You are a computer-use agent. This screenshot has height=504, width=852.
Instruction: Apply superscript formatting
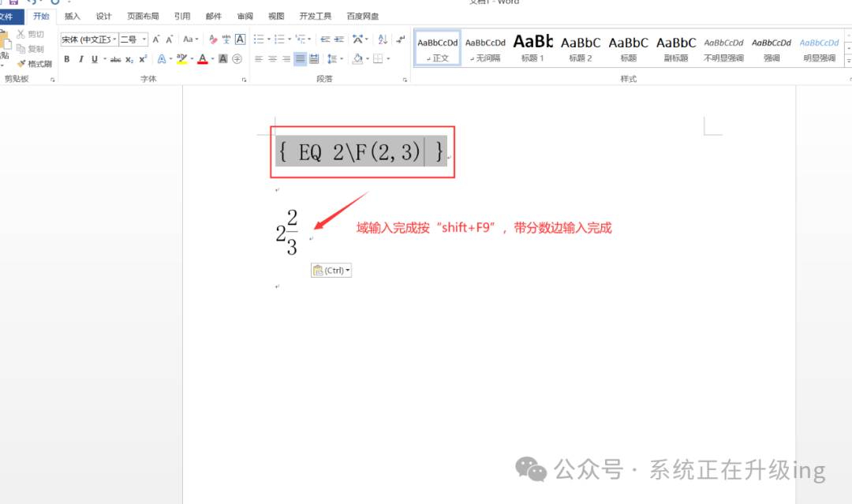pyautogui.click(x=143, y=59)
